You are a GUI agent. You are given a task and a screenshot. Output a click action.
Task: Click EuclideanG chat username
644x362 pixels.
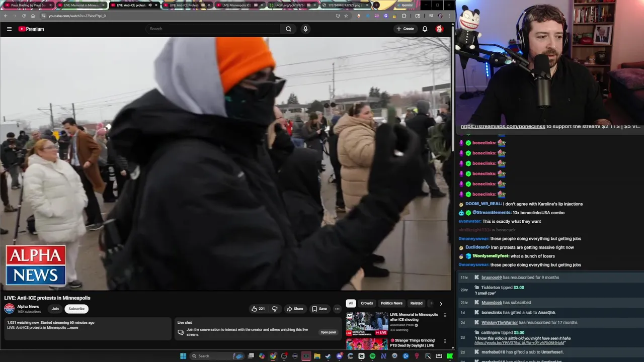tap(477, 247)
